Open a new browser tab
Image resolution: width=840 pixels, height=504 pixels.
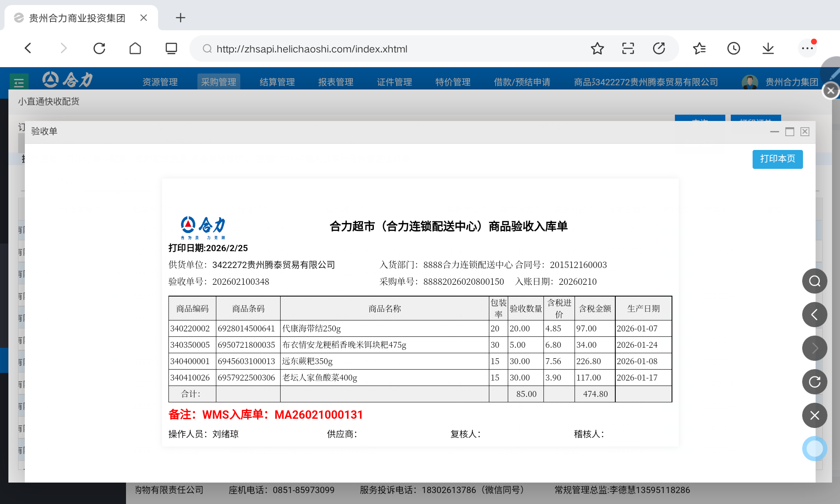[x=180, y=18]
